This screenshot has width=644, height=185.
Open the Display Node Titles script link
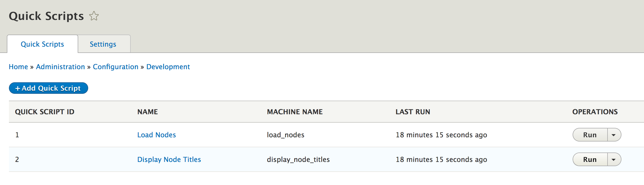[169, 160]
